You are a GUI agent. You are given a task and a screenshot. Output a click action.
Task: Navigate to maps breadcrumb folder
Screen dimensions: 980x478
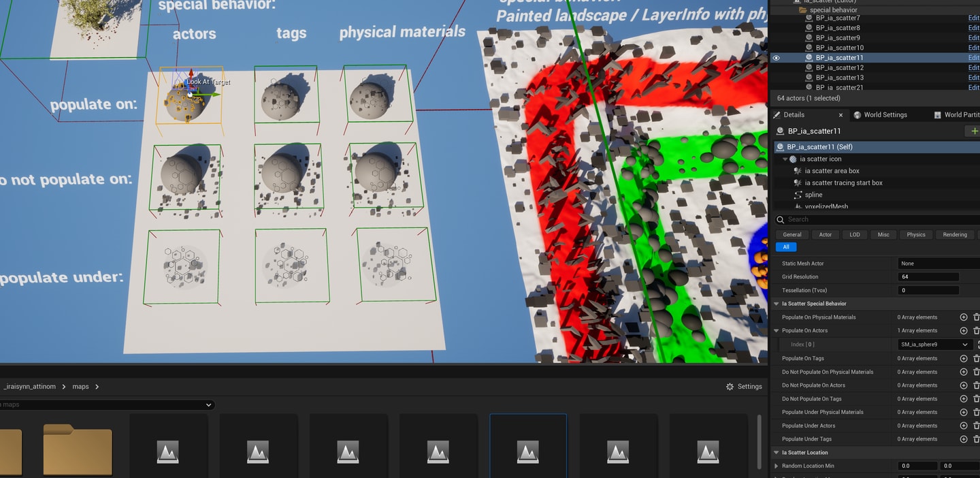click(80, 387)
